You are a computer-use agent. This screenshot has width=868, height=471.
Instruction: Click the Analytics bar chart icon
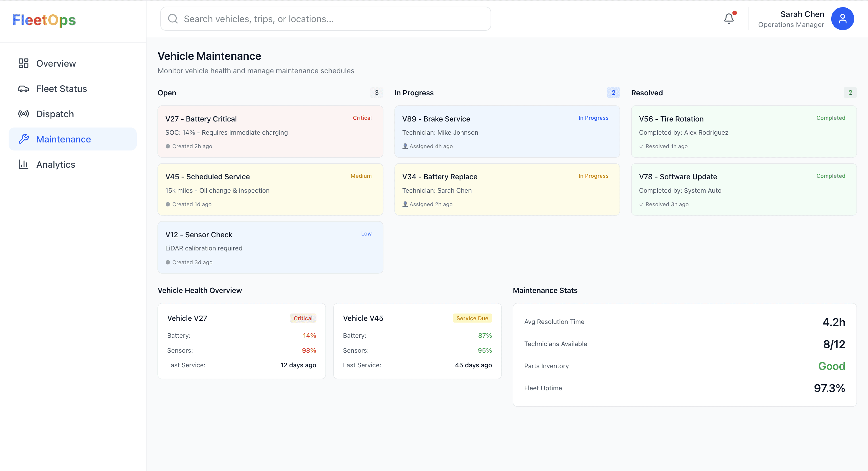[x=23, y=164]
